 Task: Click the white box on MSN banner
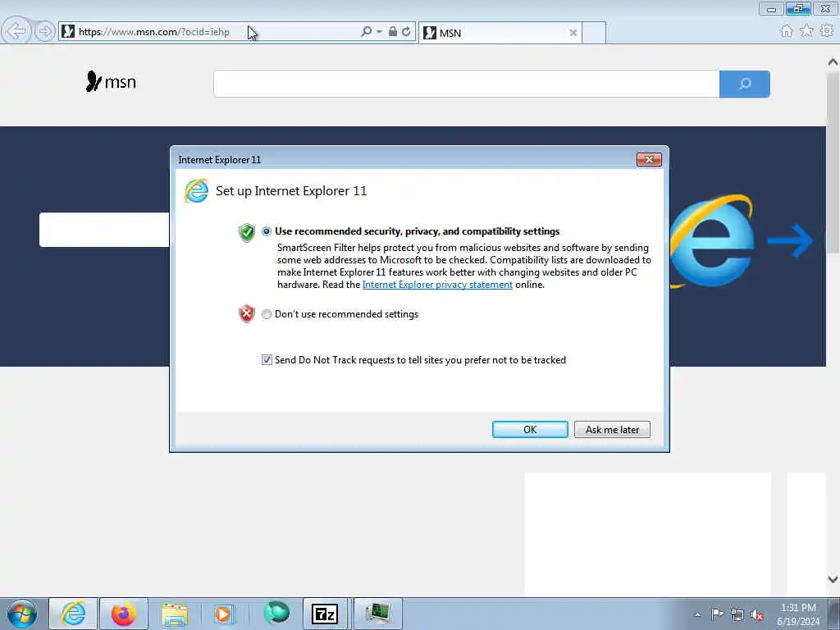point(104,230)
